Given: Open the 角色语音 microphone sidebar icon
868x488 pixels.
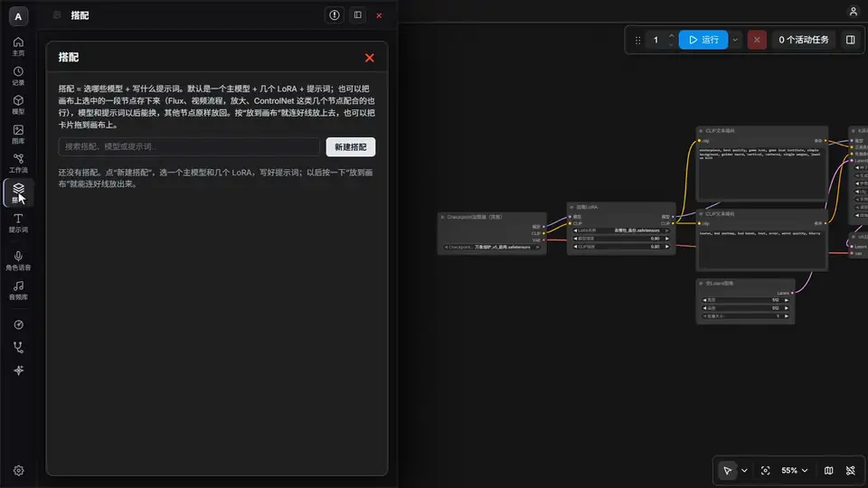Looking at the screenshot, I should [18, 260].
